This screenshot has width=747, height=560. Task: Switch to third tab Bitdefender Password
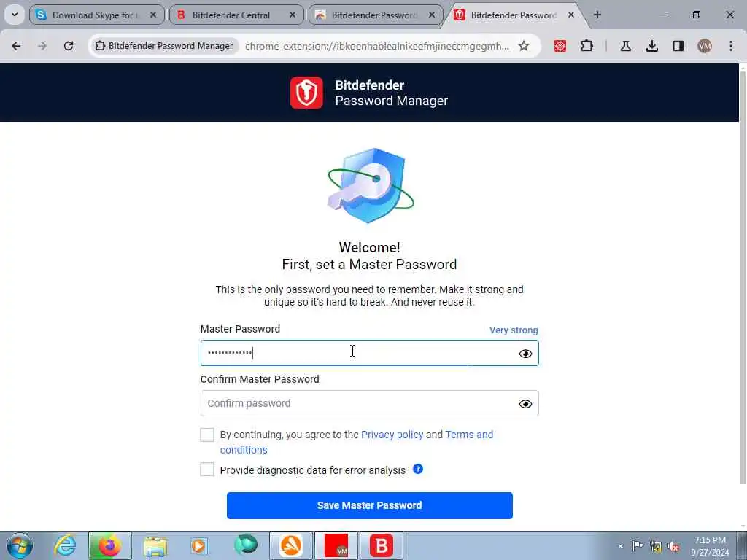376,15
